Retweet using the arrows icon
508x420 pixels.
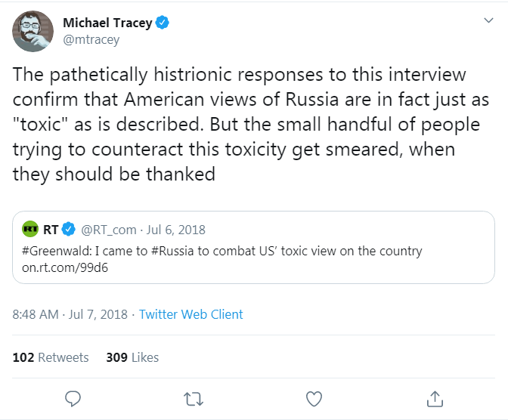pos(194,397)
